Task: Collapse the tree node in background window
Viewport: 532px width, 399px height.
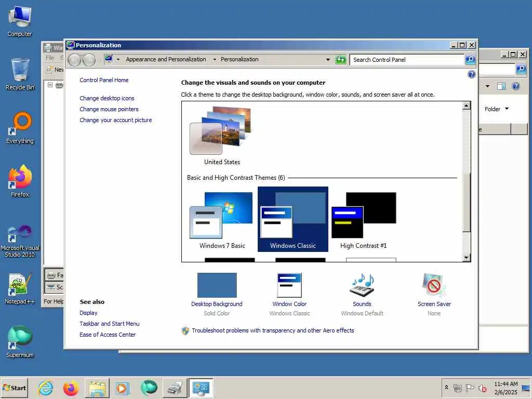Action: click(50, 85)
